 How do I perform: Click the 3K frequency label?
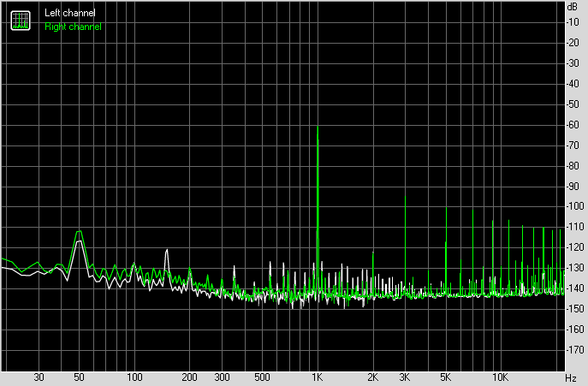coord(405,377)
